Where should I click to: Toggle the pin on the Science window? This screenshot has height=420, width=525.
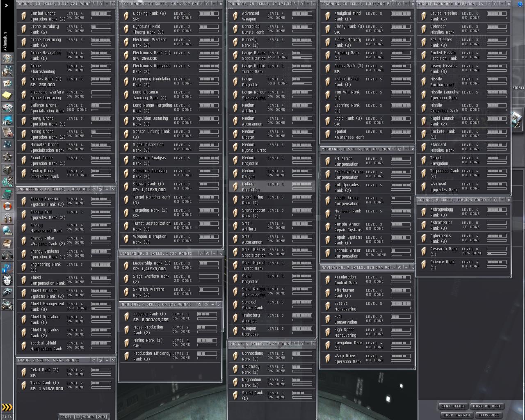(495, 200)
